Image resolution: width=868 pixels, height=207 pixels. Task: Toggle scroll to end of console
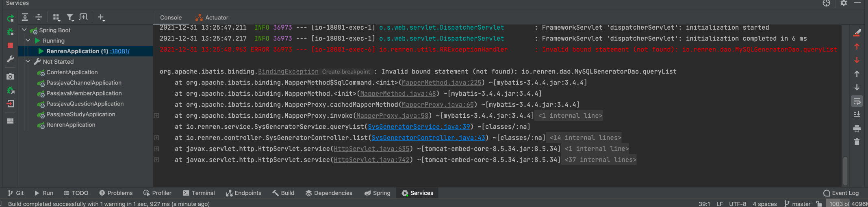pyautogui.click(x=857, y=115)
